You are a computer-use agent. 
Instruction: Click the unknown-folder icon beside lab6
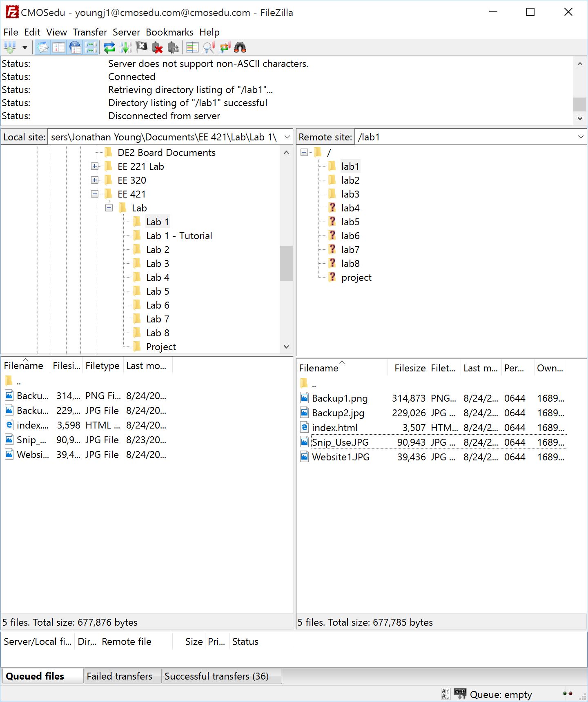332,235
